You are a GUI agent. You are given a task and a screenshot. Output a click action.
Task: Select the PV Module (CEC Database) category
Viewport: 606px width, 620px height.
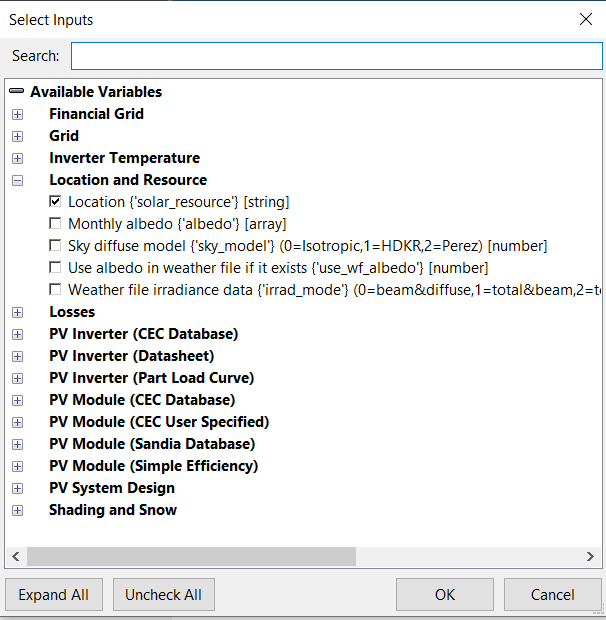click(142, 400)
